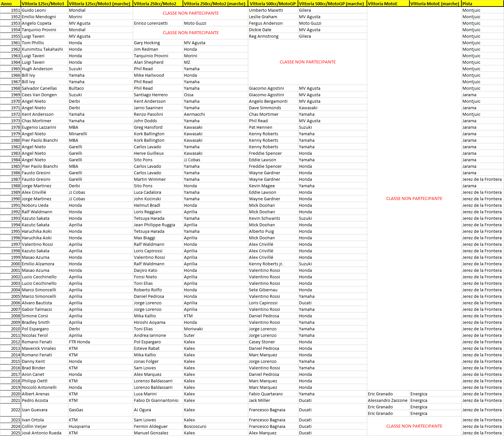Select the "Casey Stoner" cell
Screen dimensions: 504x436
coord(262,342)
